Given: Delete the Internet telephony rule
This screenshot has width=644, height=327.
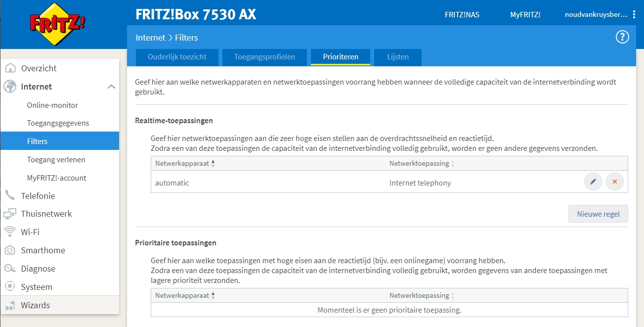Looking at the screenshot, I should tap(614, 181).
